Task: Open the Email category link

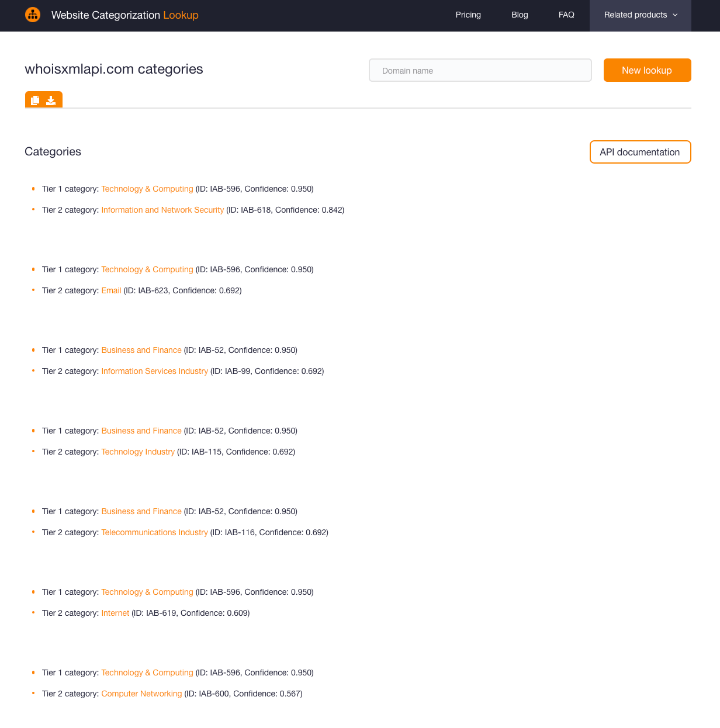Action: 111,290
